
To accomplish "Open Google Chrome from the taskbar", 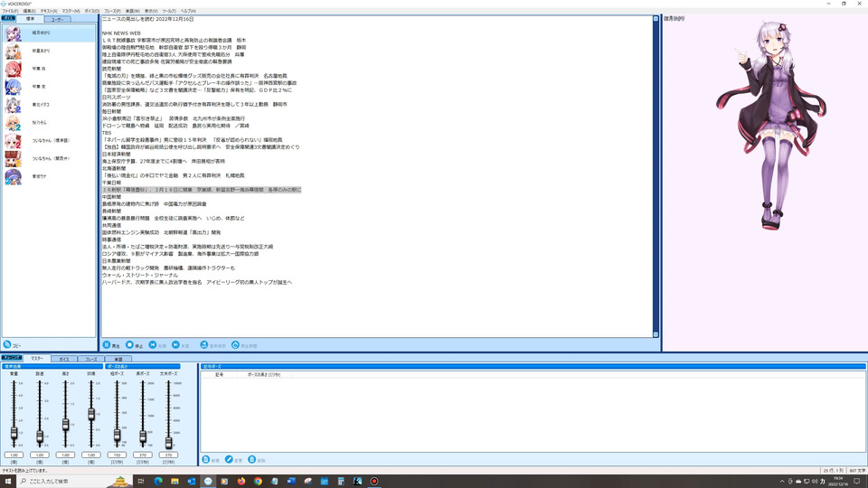I will (258, 481).
